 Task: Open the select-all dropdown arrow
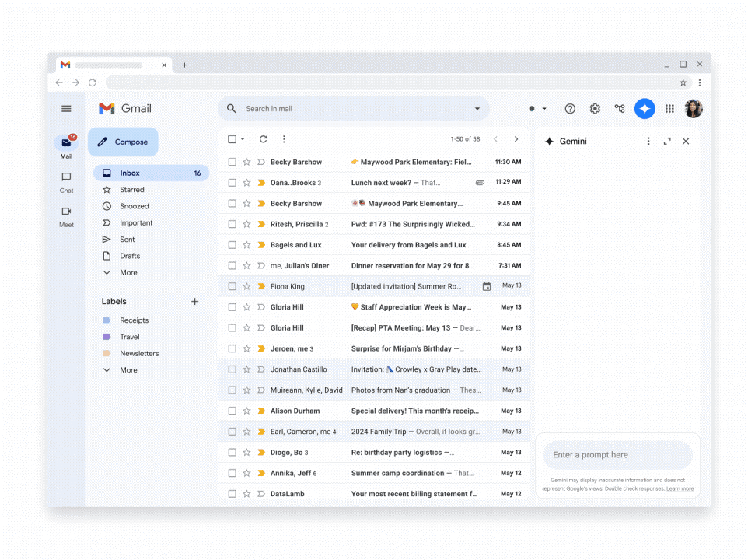243,139
